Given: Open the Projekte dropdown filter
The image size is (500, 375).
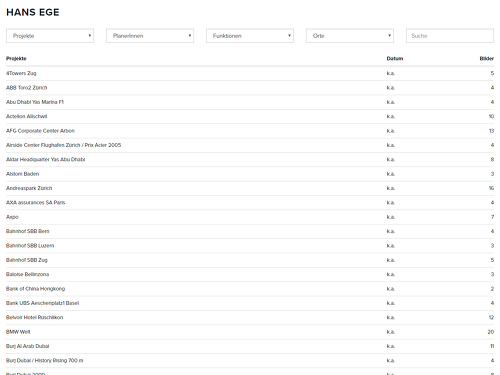Looking at the screenshot, I should (50, 36).
